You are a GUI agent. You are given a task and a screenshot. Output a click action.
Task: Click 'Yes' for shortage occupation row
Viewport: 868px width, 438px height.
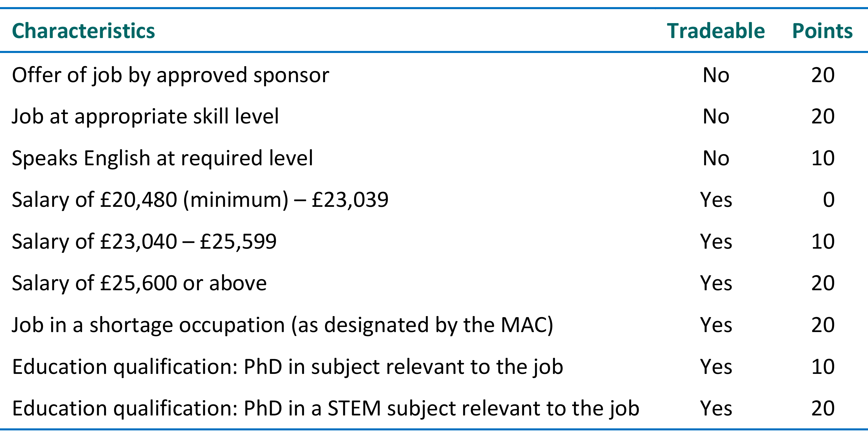coord(716,325)
